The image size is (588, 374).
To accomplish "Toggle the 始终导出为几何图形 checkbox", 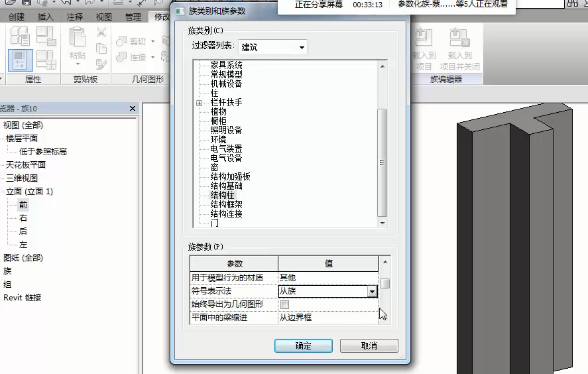I will coord(284,304).
